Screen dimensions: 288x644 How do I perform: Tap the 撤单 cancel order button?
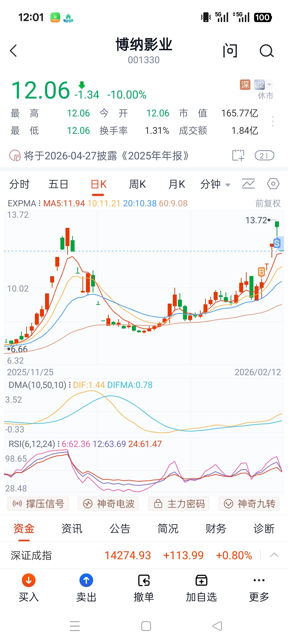click(144, 588)
